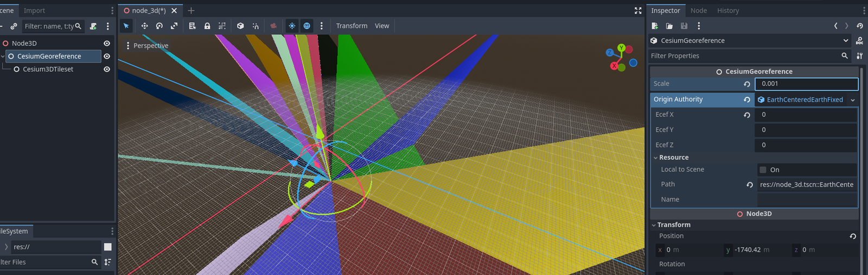868x275 pixels.
Task: Switch to the Rotate mode tool
Action: pyautogui.click(x=159, y=26)
